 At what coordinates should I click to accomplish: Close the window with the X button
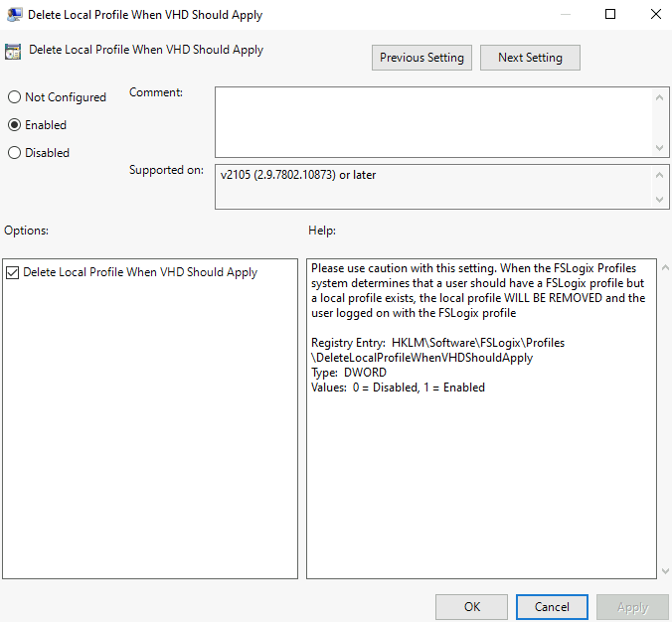pos(656,14)
